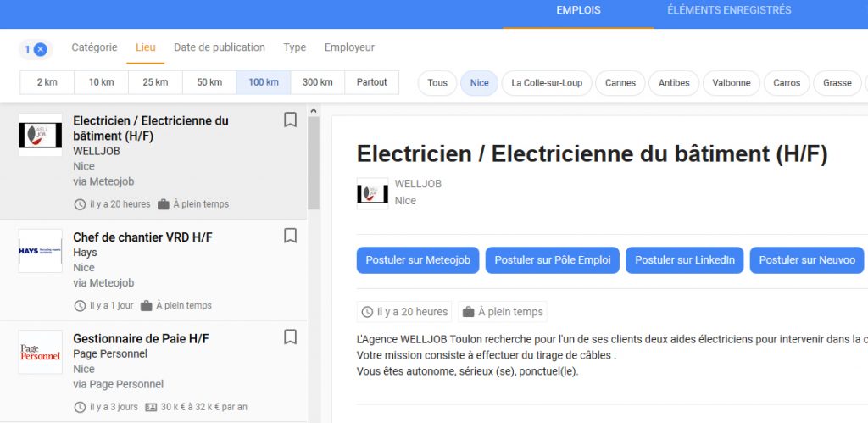Select the Antibes location chip
The width and height of the screenshot is (868, 423).
tap(674, 83)
